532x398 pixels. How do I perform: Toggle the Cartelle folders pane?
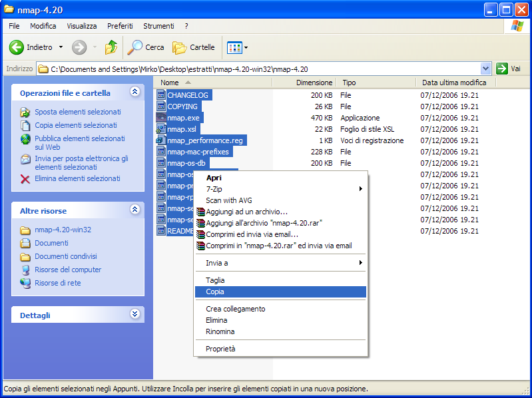[194, 47]
